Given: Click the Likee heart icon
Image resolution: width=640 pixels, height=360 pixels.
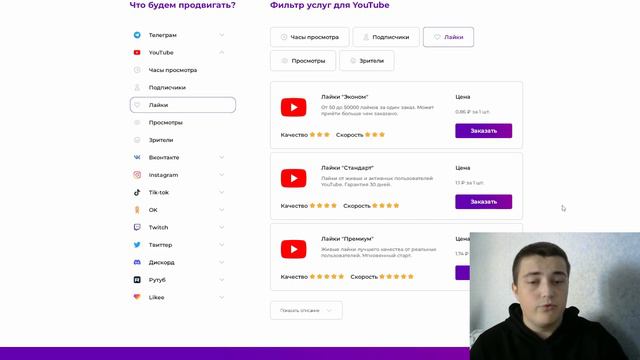Looking at the screenshot, I should point(137,297).
